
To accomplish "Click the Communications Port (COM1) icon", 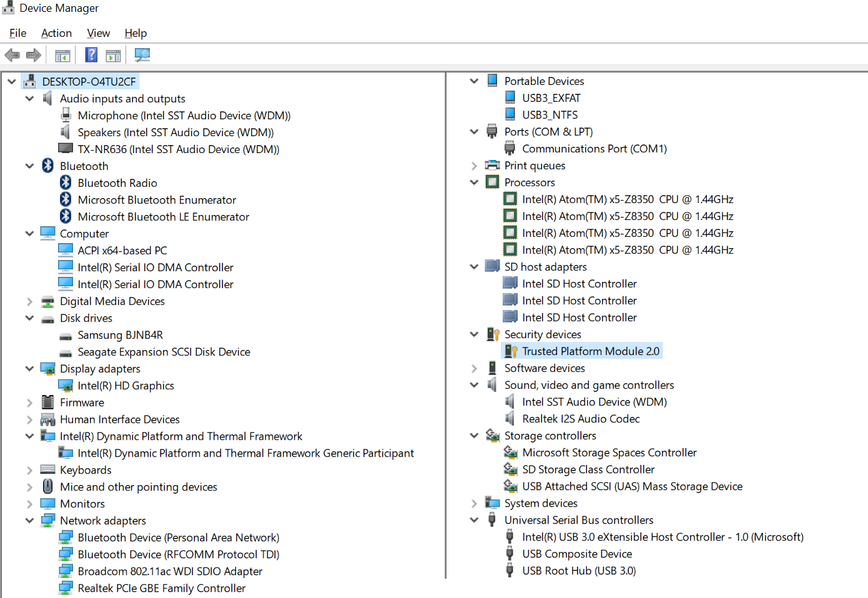I will [x=510, y=148].
